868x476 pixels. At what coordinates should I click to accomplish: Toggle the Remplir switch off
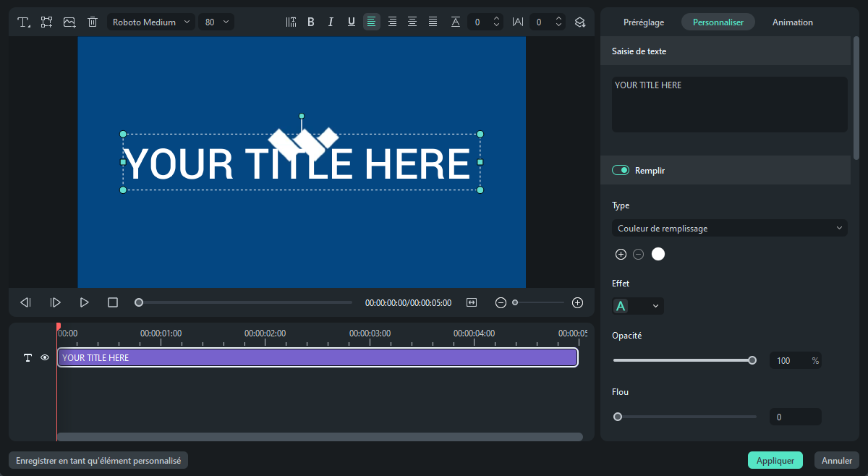[621, 171]
